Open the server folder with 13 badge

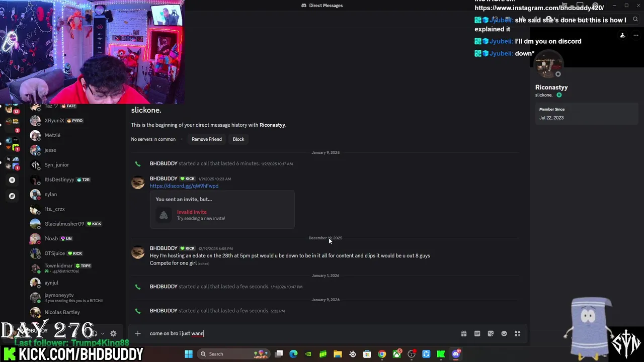[12, 108]
